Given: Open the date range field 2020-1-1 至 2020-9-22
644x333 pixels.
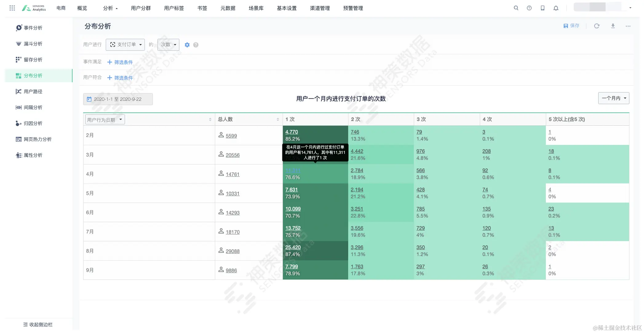Looking at the screenshot, I should (118, 99).
